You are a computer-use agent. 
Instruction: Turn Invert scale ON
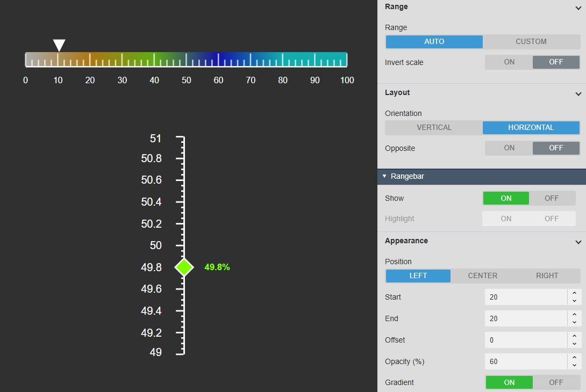509,62
